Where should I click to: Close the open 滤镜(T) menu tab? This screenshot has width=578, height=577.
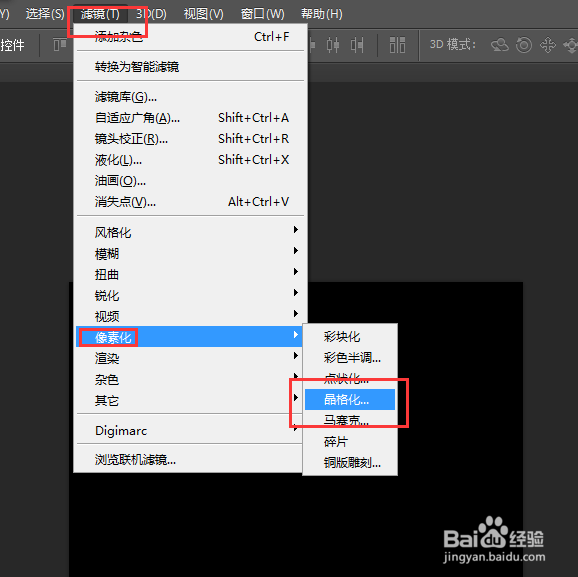coord(100,14)
